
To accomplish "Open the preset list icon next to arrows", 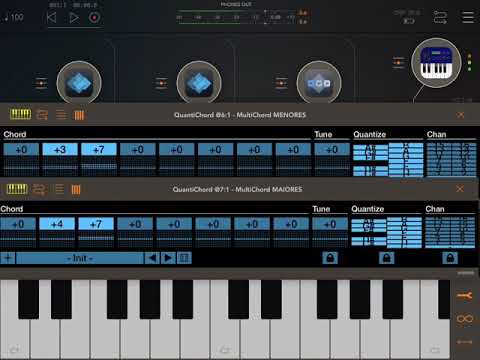I will coord(184,258).
